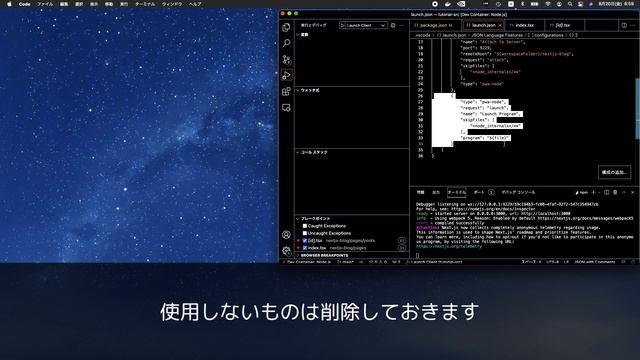This screenshot has width=640, height=360.
Task: Click the 構成の追加... button
Action: click(614, 172)
